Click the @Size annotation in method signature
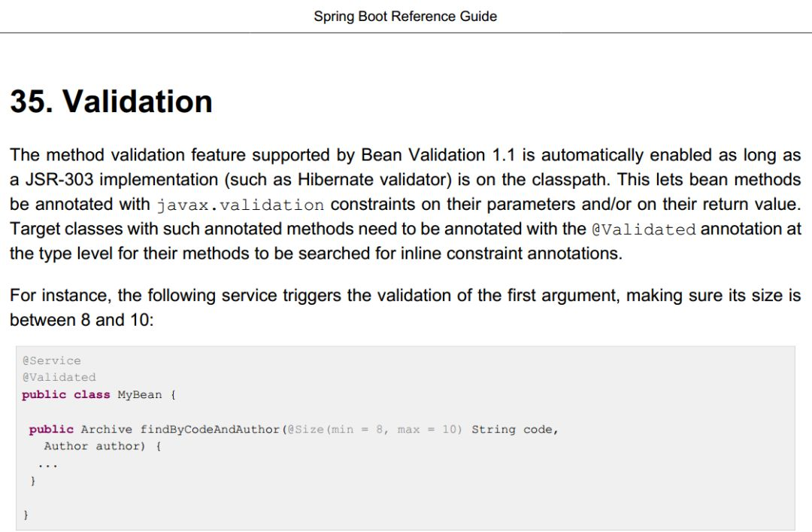Viewport: 812px width, 532px height. click(305, 430)
